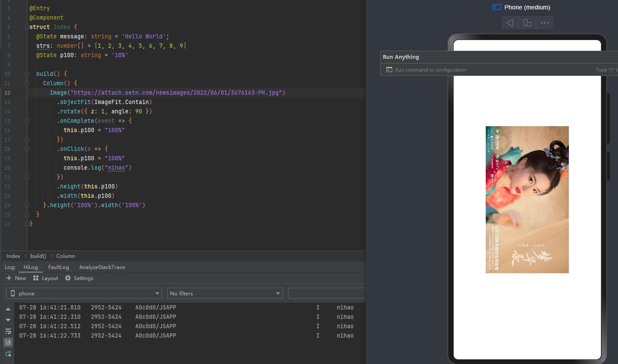The width and height of the screenshot is (618, 364).
Task: Collapse the onComplete fold marker on line 15
Action: (x=27, y=121)
